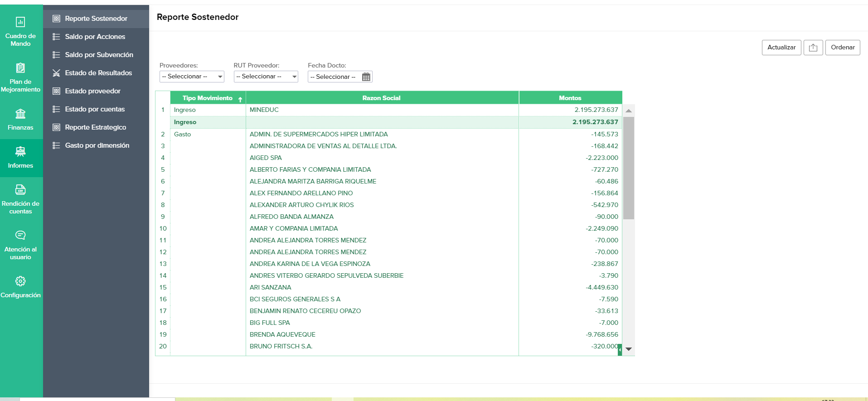Screen dimensions: 868x401
Task: Expand the RUT Proveedor dropdown
Action: (266, 77)
